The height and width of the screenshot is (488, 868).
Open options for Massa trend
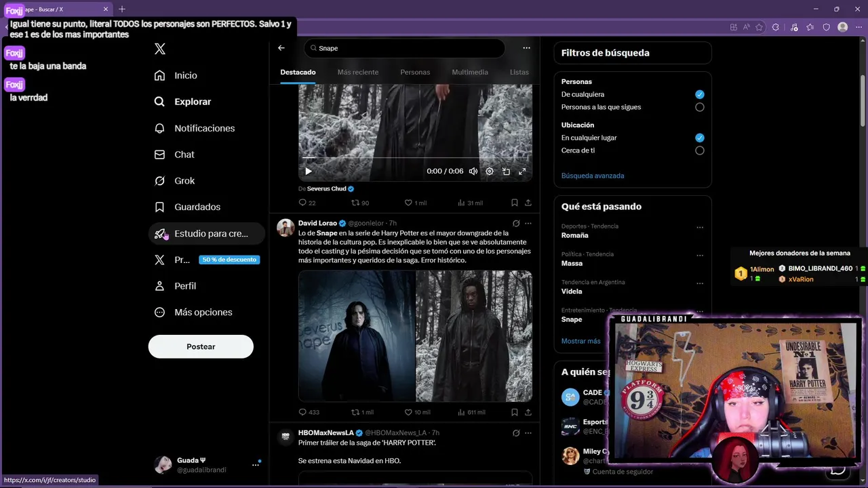click(x=700, y=256)
